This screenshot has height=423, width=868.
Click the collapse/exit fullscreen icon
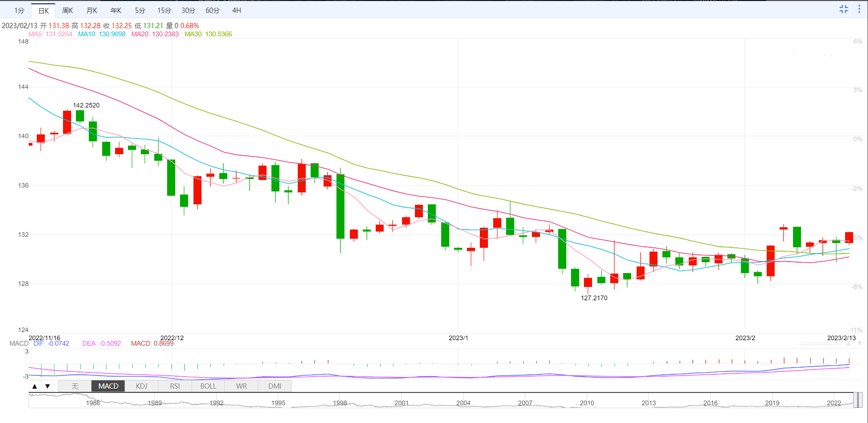844,9
